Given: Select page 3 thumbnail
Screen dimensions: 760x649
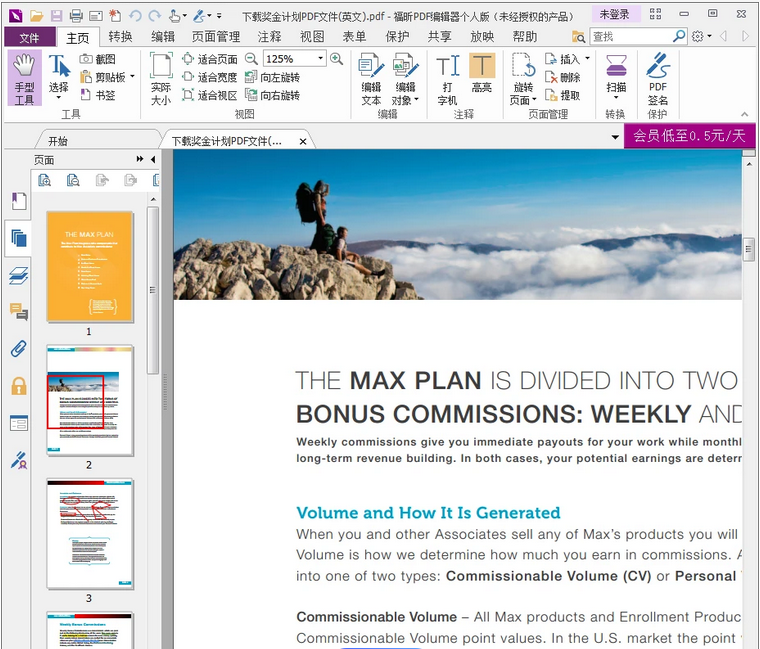Looking at the screenshot, I should point(90,533).
